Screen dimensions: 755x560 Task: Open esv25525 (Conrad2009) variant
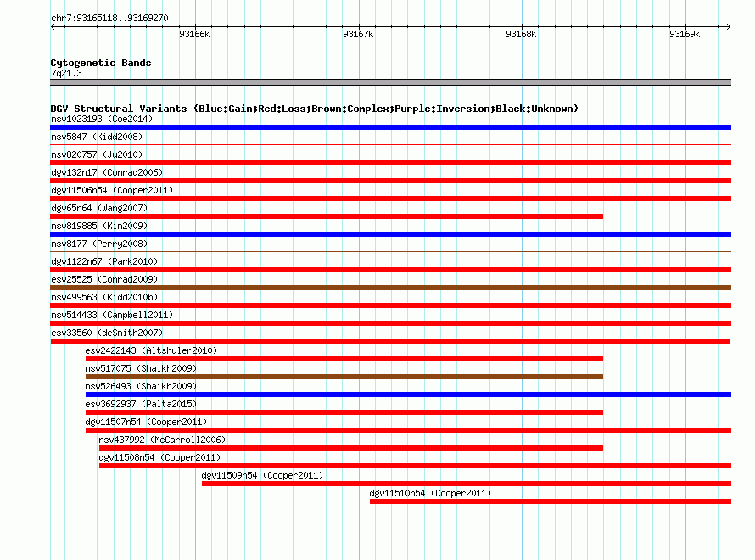tap(104, 279)
